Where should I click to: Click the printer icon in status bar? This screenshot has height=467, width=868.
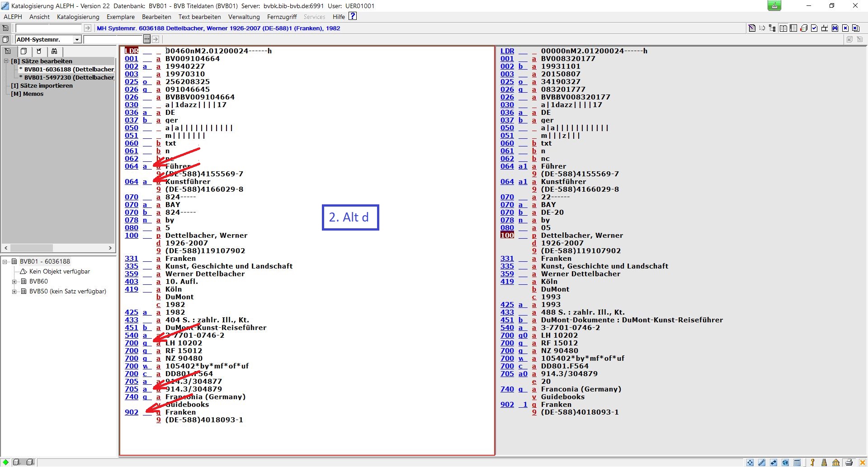click(x=849, y=462)
